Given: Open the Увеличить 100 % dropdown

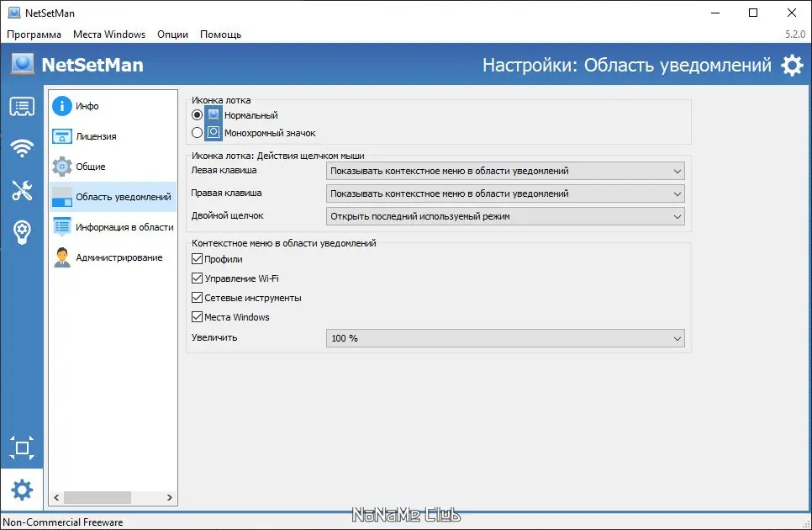Looking at the screenshot, I should 505,338.
